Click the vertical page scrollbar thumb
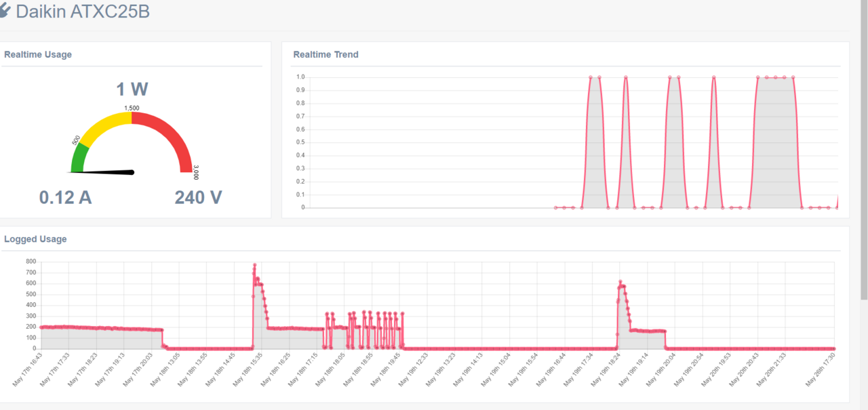Screen dimensions: 868x410 click(863, 149)
